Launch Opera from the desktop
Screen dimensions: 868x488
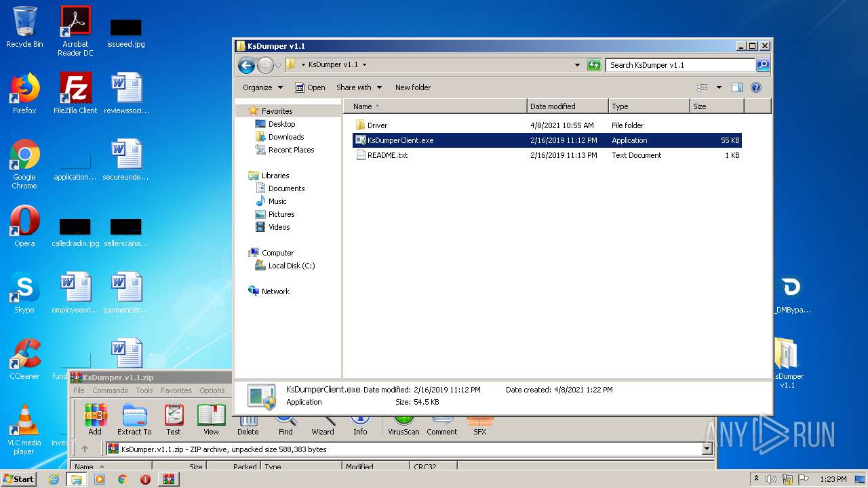24,226
